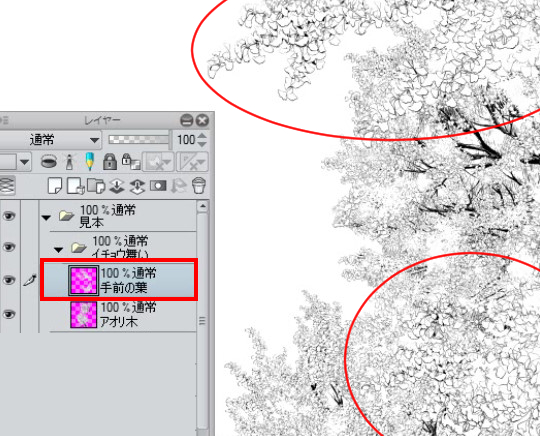Click lock transparent pixels icon
The width and height of the screenshot is (540, 436).
click(x=131, y=162)
